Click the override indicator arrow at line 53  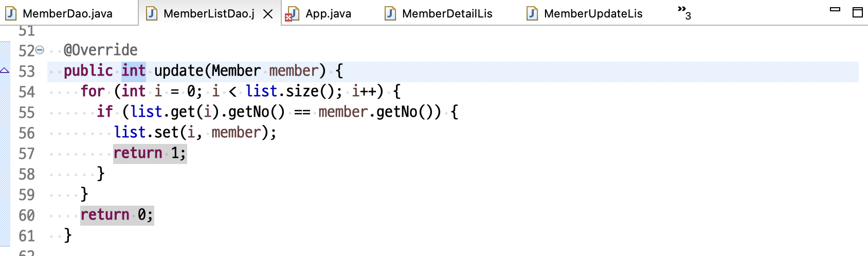[5, 70]
